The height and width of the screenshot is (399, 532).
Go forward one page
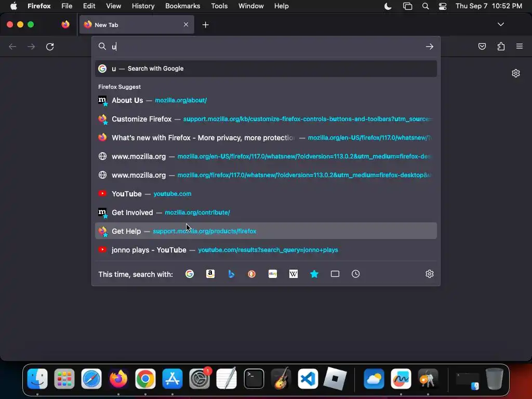[x=31, y=46]
